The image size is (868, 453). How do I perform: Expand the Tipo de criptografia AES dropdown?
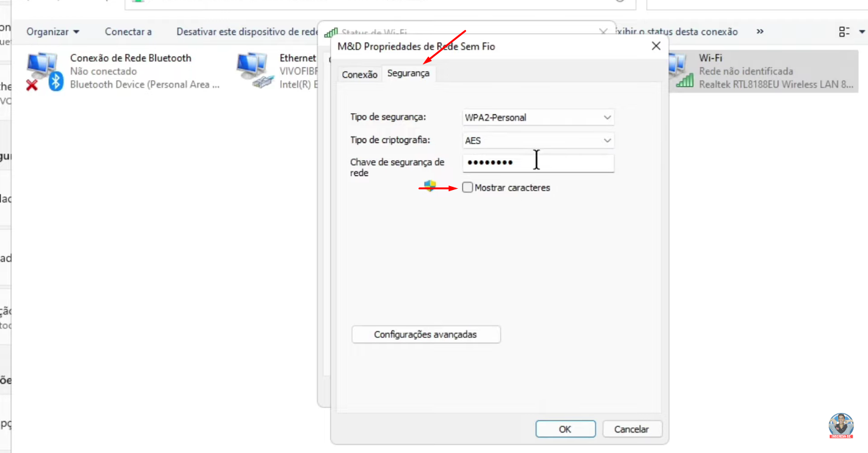click(538, 140)
